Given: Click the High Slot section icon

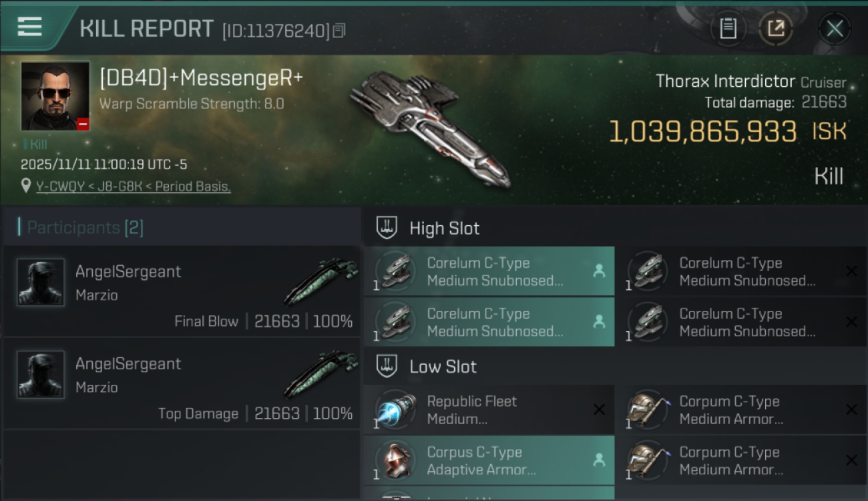Looking at the screenshot, I should tap(387, 228).
